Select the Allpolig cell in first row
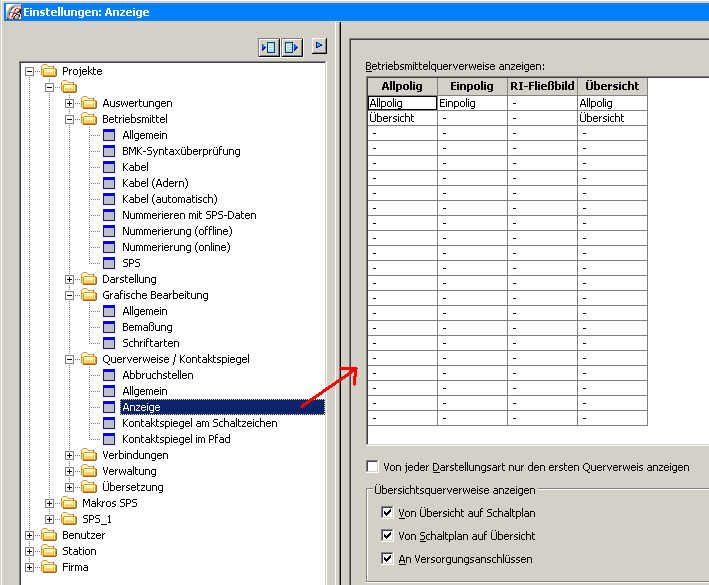Viewport: 709px width, 585px height. 402,103
